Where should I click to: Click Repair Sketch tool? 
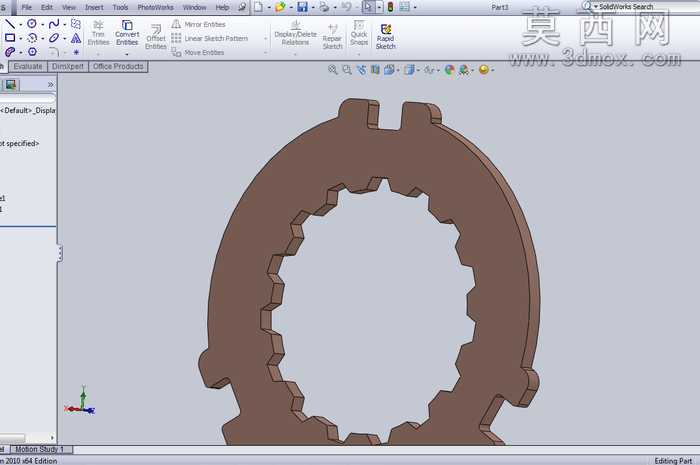click(333, 37)
